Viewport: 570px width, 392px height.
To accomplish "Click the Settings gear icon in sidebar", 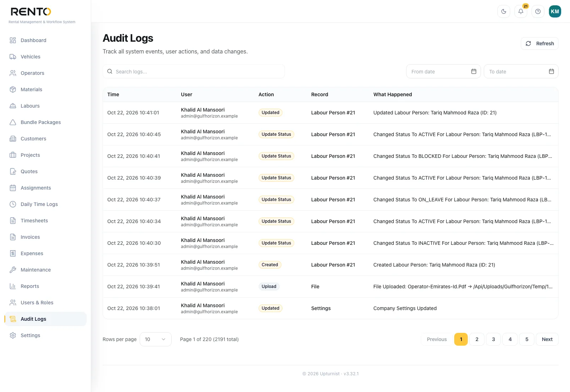I will (13, 335).
